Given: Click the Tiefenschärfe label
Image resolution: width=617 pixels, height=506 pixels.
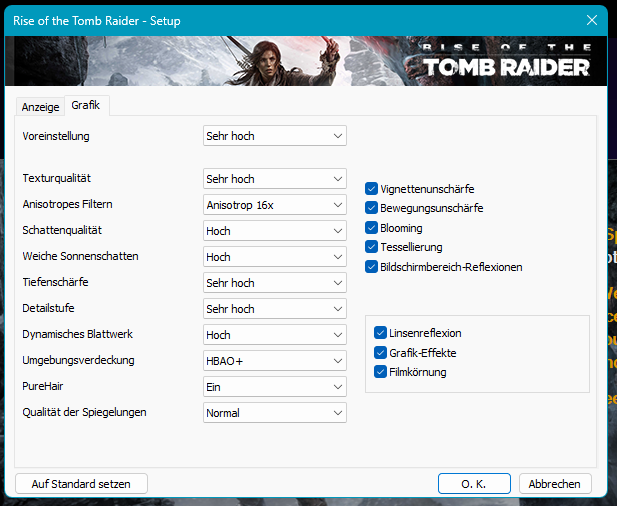Looking at the screenshot, I should point(55,282).
